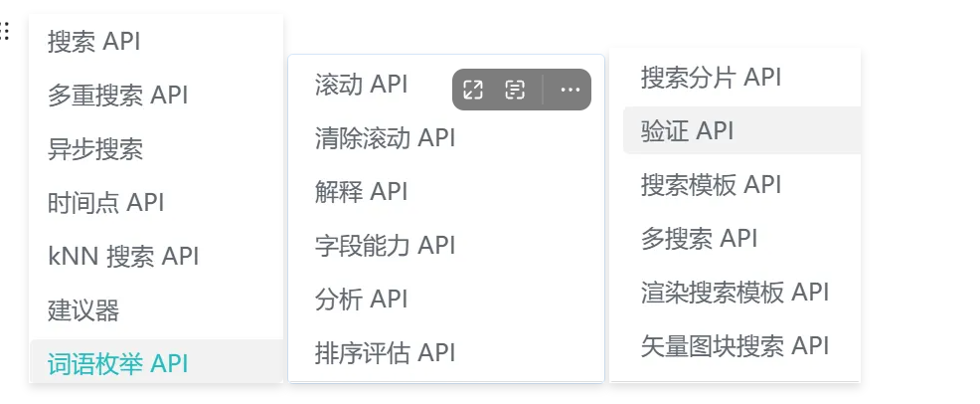This screenshot has height=404, width=980.
Task: Choose 字段能力 API from the list
Action: pos(385,245)
